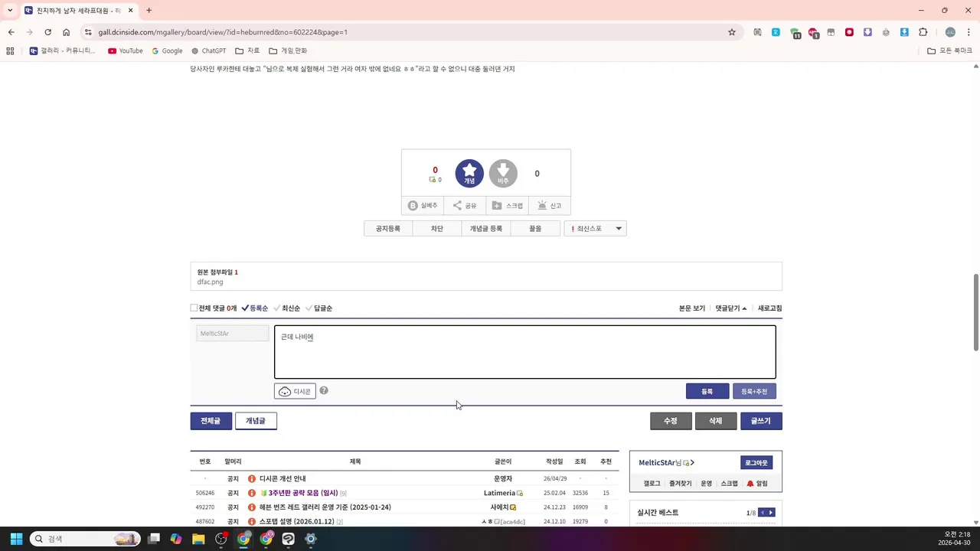
Task: Open the Settings gear taskbar icon
Action: pyautogui.click(x=310, y=539)
